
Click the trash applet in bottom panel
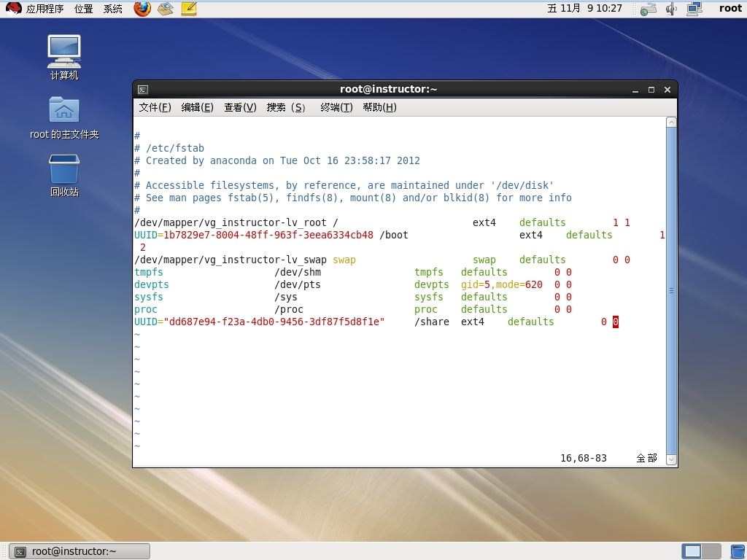pos(738,551)
